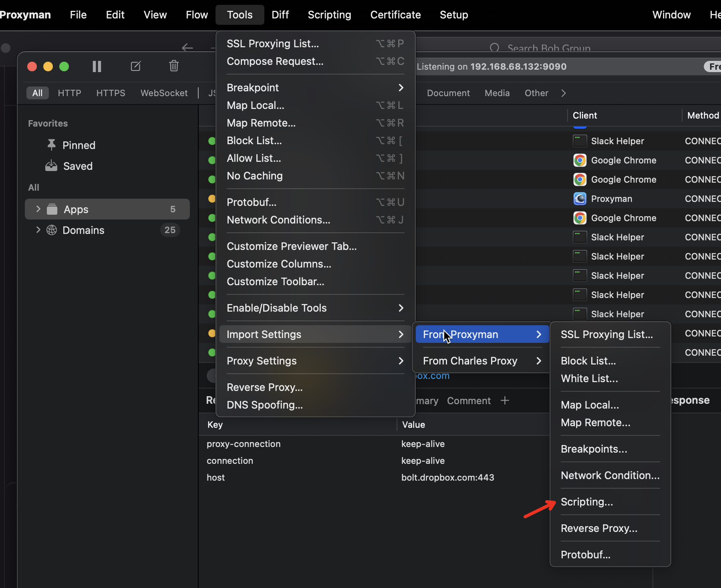721x588 pixels.
Task: Select Map Remote... in the Tools menu
Action: [315, 123]
